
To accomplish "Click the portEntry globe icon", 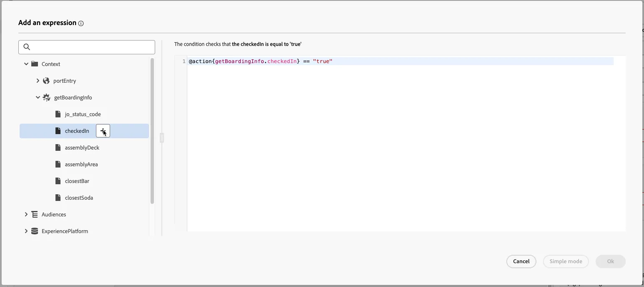I will click(46, 81).
